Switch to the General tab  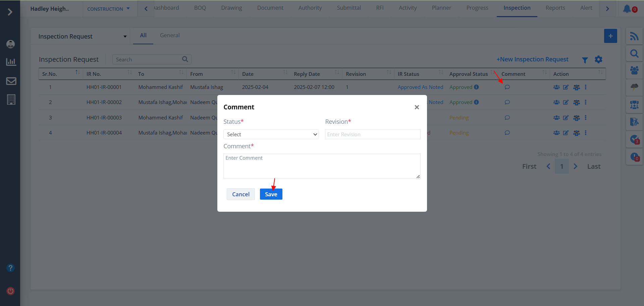(170, 36)
